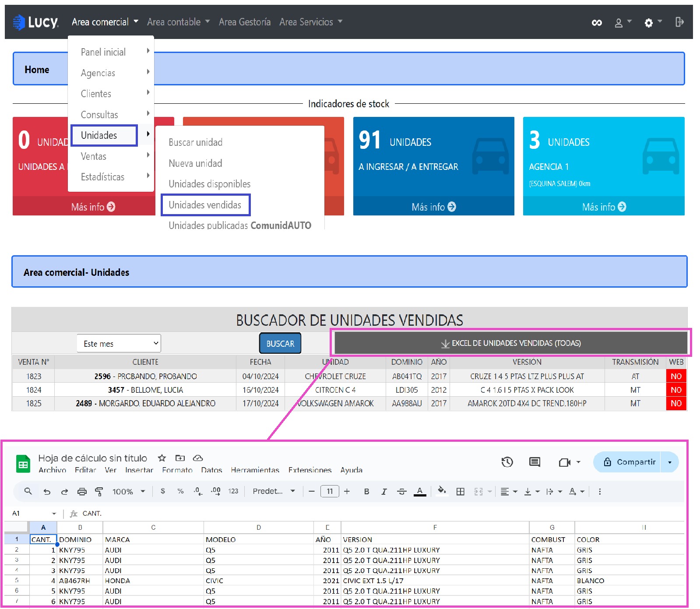This screenshot has width=700, height=609.
Task: Toggle strikethrough formatting
Action: 401,492
